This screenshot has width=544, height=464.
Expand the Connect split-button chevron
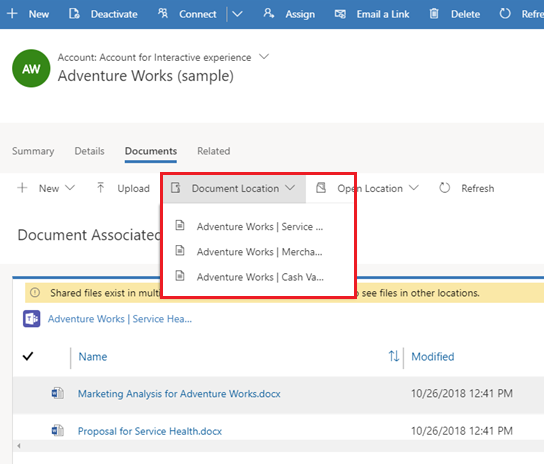pyautogui.click(x=237, y=14)
